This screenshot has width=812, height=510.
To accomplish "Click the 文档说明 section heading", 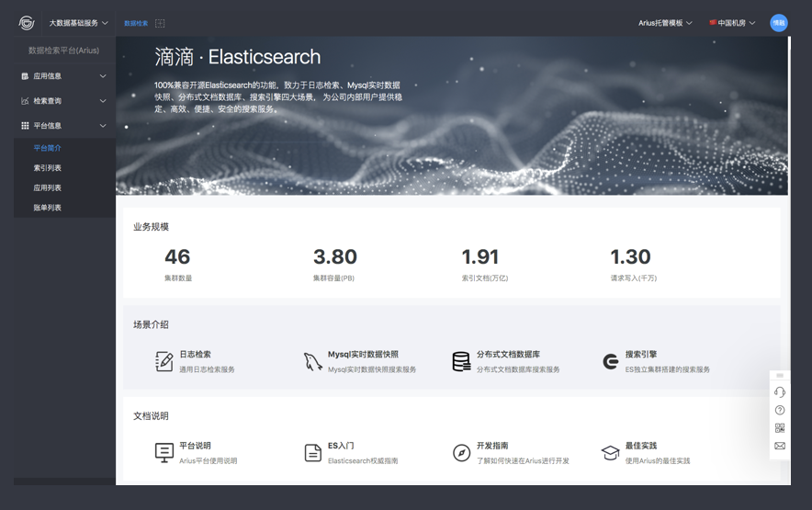I will coord(151,415).
